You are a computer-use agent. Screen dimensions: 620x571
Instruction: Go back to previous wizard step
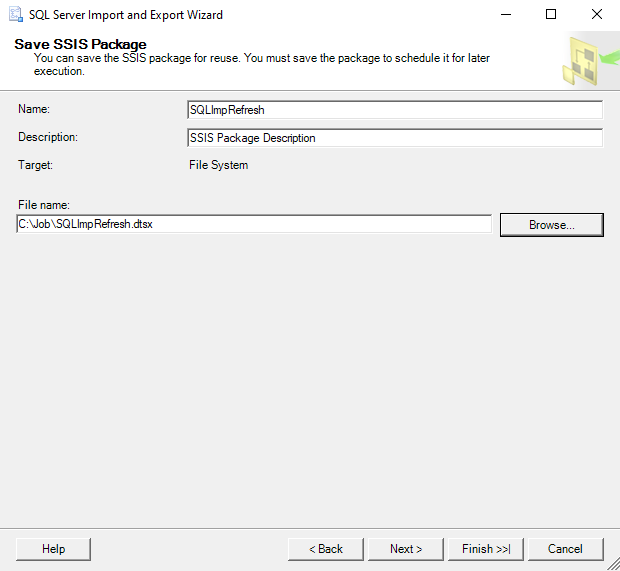(326, 549)
